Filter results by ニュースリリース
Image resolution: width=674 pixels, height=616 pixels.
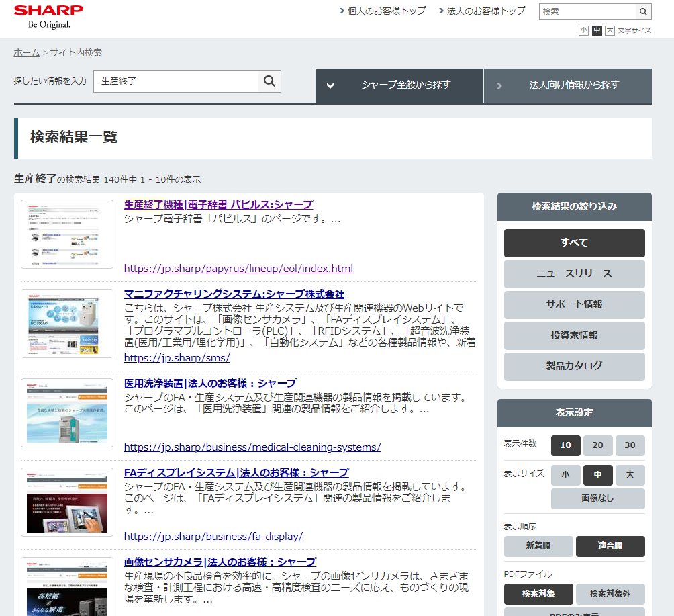point(574,274)
